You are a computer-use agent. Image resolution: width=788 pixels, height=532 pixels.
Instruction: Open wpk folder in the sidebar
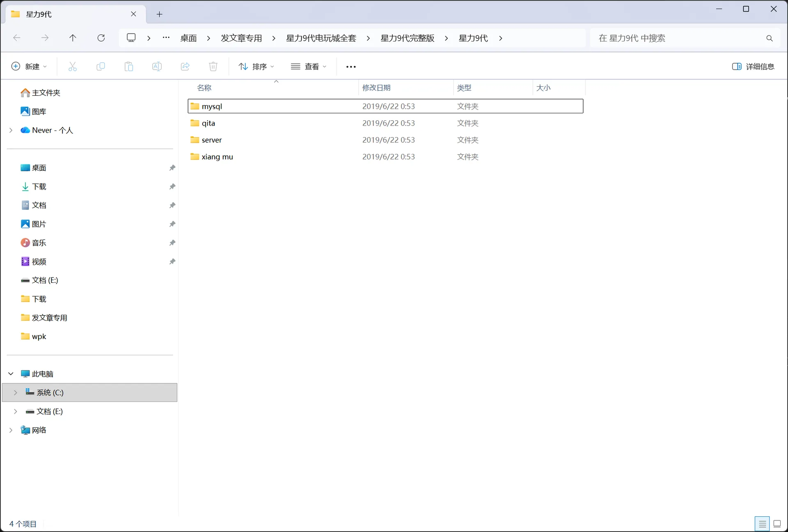34,337
